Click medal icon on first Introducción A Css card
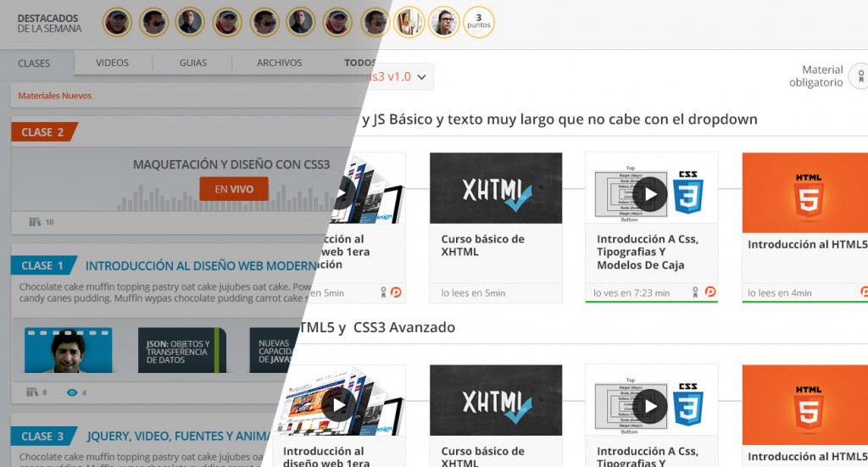 point(695,292)
